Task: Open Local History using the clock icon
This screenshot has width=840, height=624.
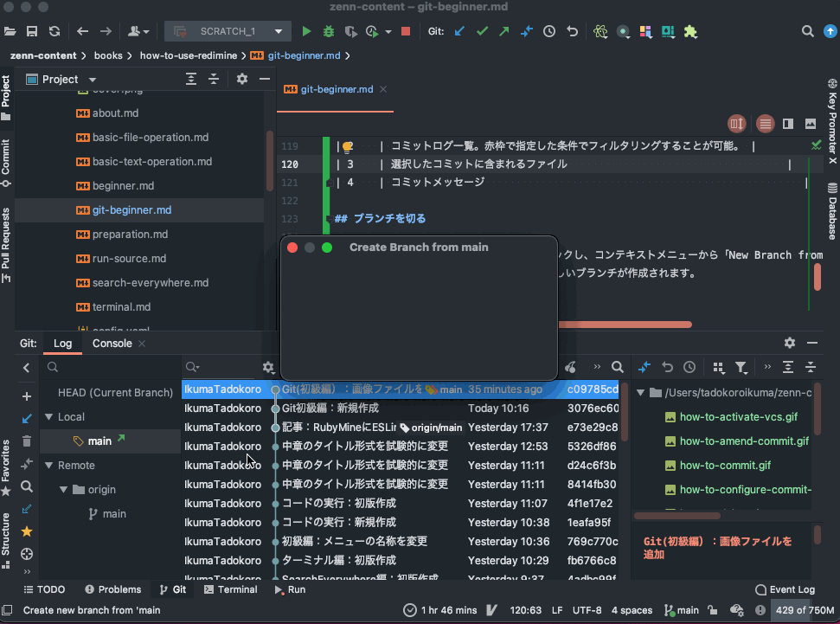Action: (x=548, y=30)
